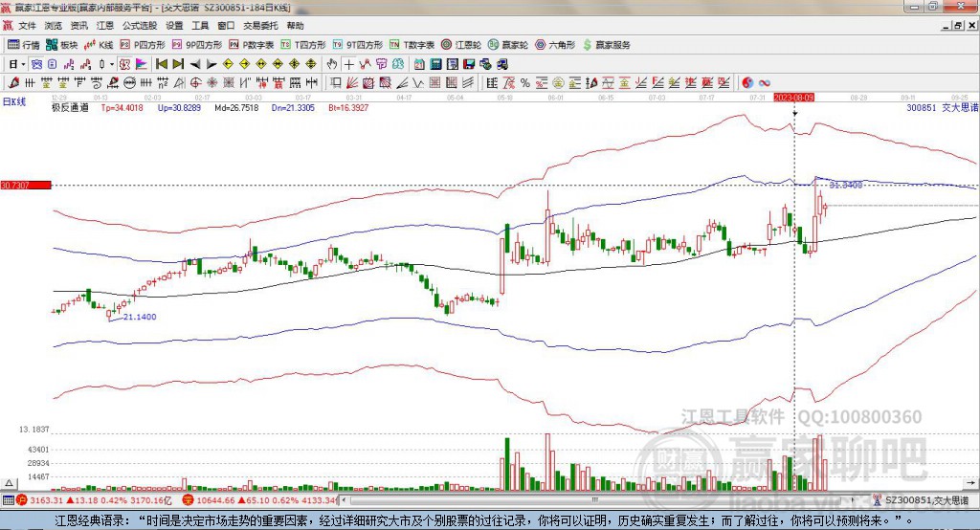
Task: Click the right-arrow at chart bottom-right
Action: (970, 483)
